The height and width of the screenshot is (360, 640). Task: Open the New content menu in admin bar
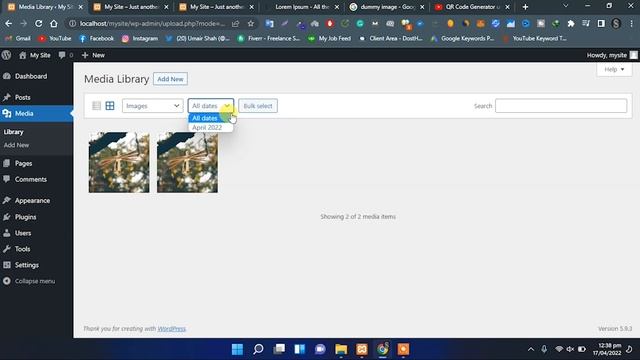(x=93, y=55)
